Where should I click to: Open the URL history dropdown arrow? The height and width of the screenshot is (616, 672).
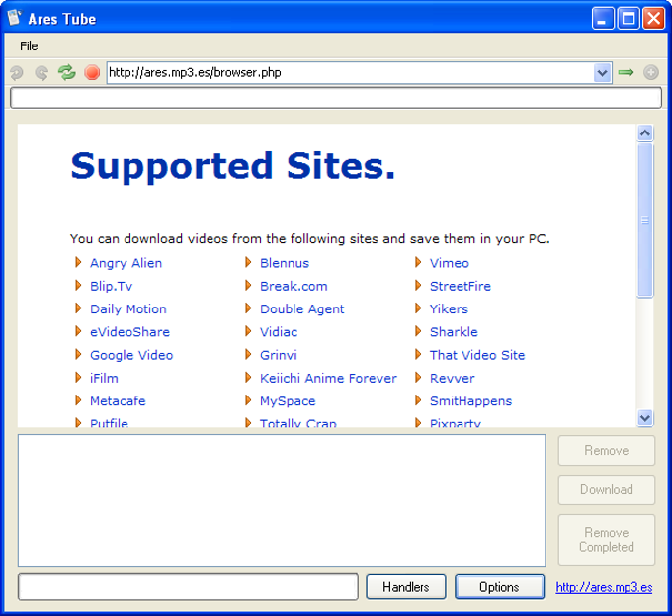[603, 73]
